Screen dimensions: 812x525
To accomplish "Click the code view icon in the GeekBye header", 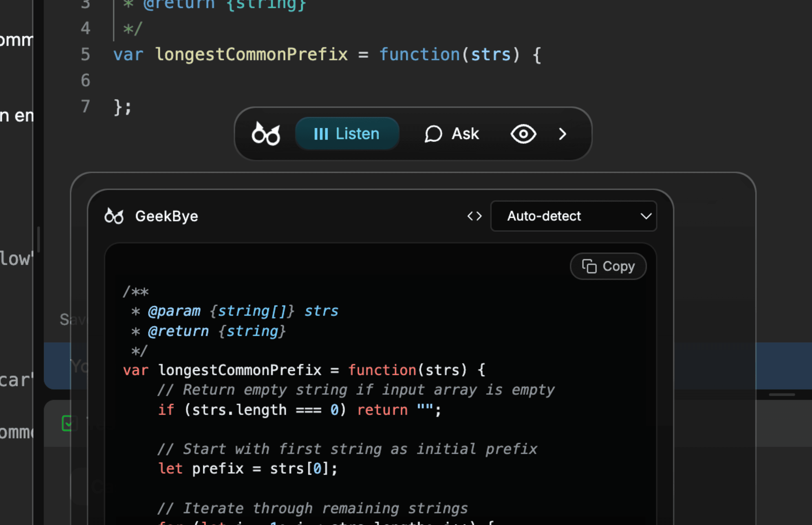I will pos(474,216).
